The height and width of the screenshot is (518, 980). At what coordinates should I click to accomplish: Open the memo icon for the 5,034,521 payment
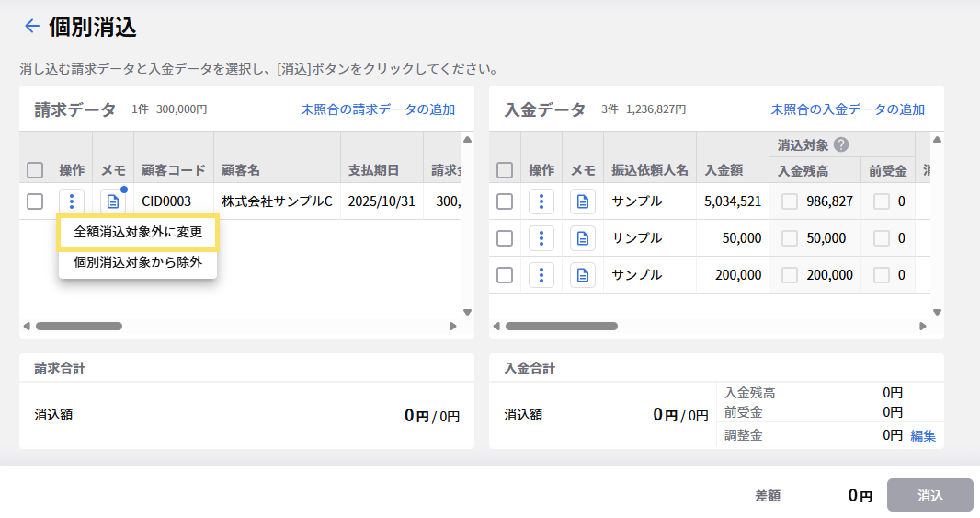coord(582,201)
